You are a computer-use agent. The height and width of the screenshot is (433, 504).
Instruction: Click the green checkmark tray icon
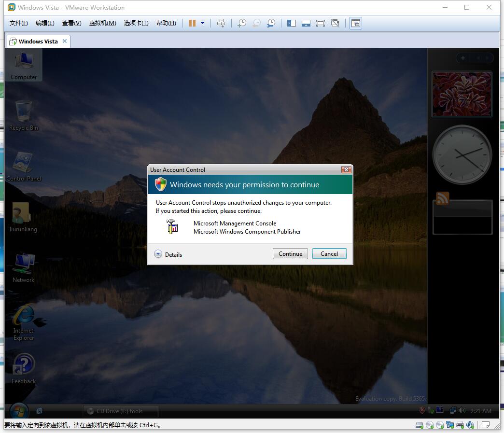(x=431, y=411)
